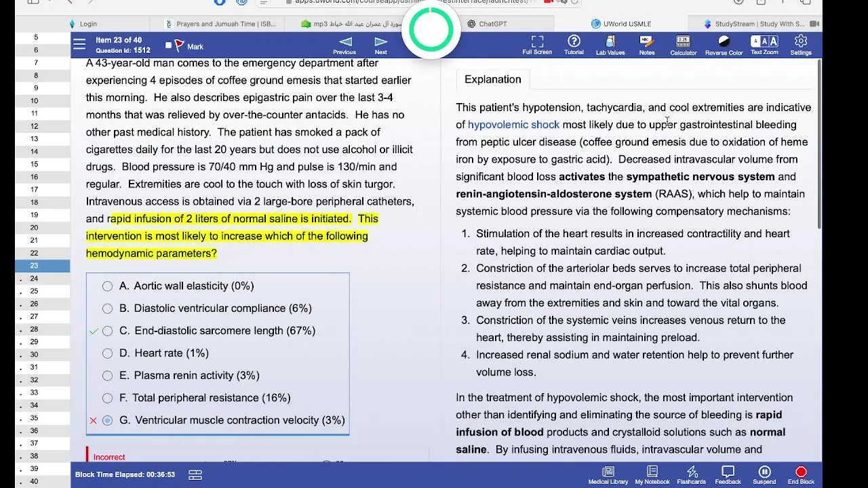
Task: Suspend the test block
Action: point(764,475)
